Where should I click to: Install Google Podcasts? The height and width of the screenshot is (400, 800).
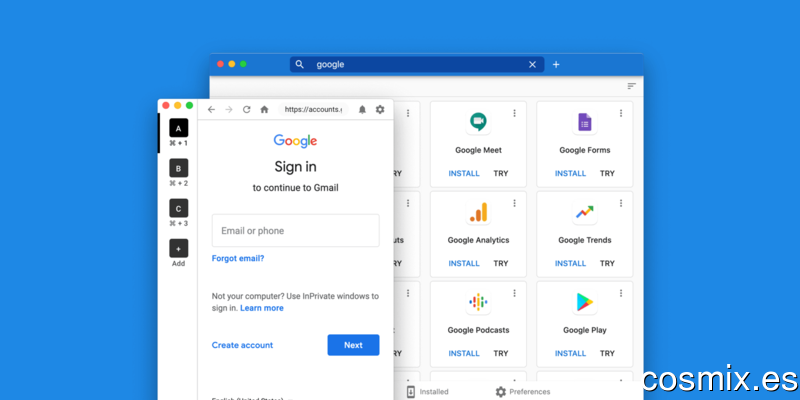[464, 353]
